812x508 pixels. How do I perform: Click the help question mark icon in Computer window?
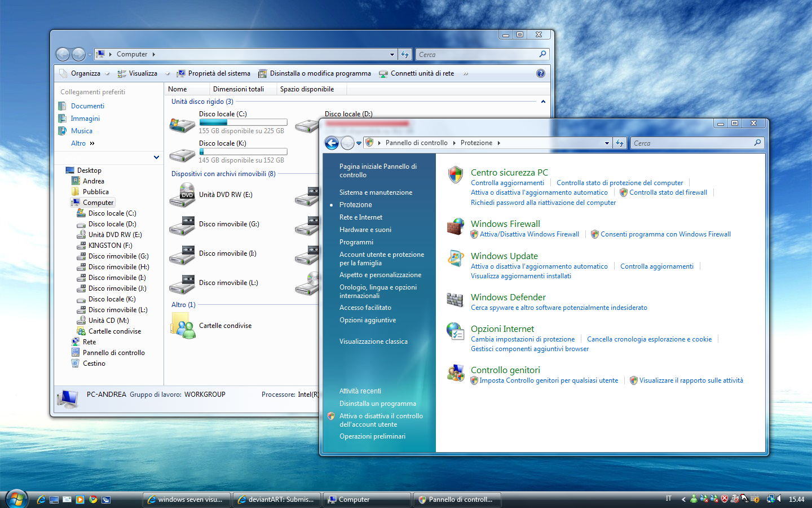pyautogui.click(x=541, y=73)
